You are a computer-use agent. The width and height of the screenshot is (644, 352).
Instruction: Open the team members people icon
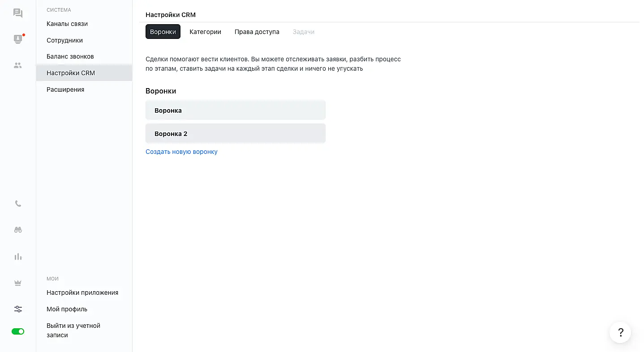coord(18,65)
